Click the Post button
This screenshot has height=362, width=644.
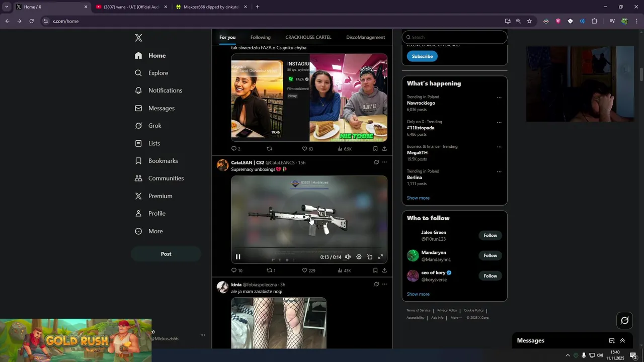coord(166,254)
